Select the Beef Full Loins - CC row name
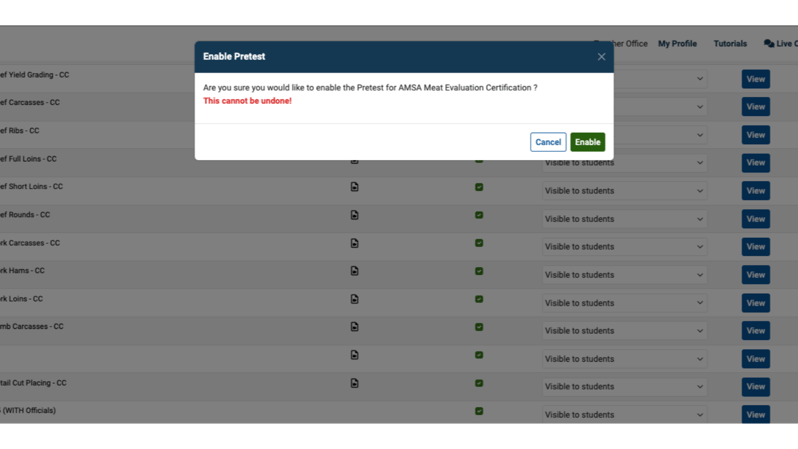Screen dimensions: 798x449 pyautogui.click(x=28, y=159)
